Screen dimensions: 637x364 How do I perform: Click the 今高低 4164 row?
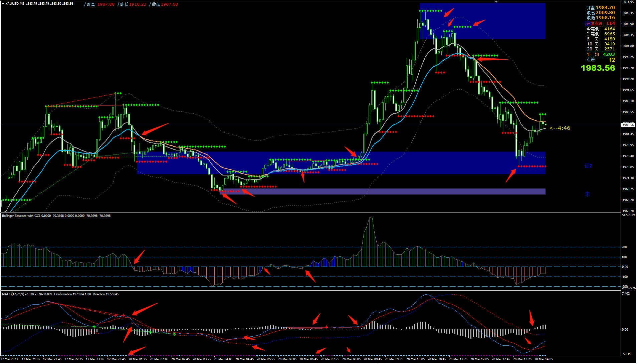pos(601,29)
